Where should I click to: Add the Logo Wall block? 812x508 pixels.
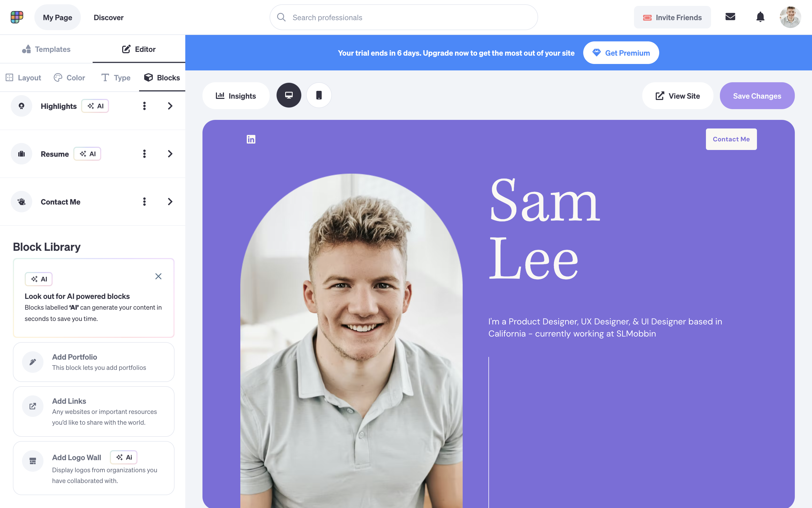point(94,468)
